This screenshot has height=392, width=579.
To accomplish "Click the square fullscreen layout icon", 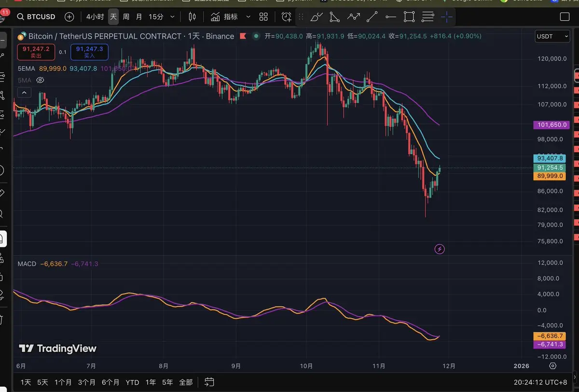I will (x=565, y=17).
